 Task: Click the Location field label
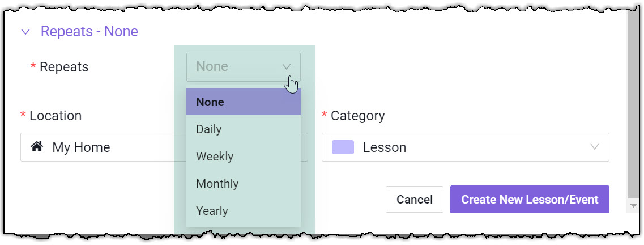(x=55, y=116)
